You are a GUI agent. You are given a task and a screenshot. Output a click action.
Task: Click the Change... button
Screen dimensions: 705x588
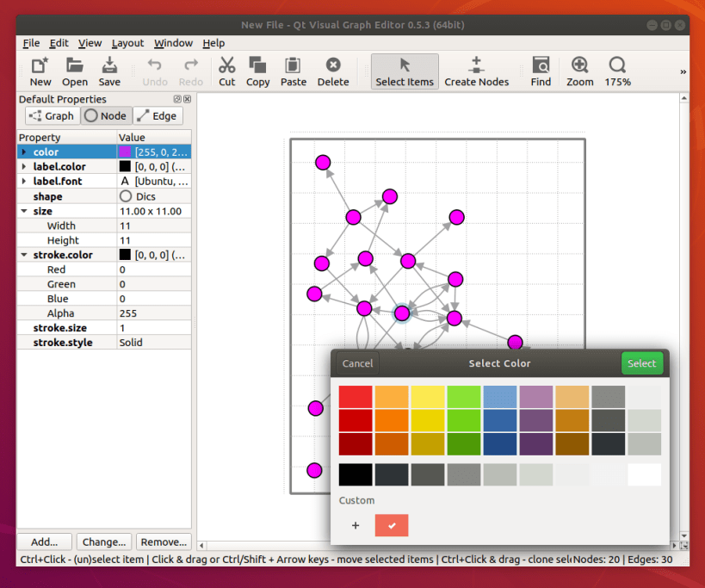[104, 542]
